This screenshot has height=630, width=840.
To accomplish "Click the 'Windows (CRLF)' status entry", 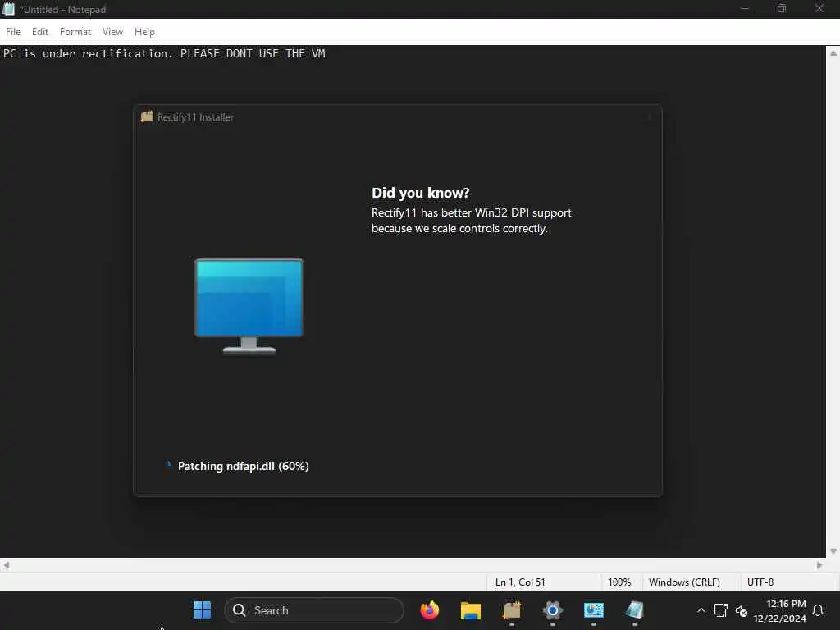I will point(684,582).
